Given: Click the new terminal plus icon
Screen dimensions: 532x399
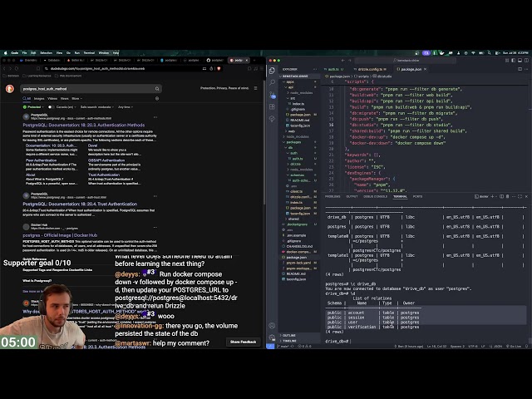Looking at the screenshot, I should coord(492,196).
